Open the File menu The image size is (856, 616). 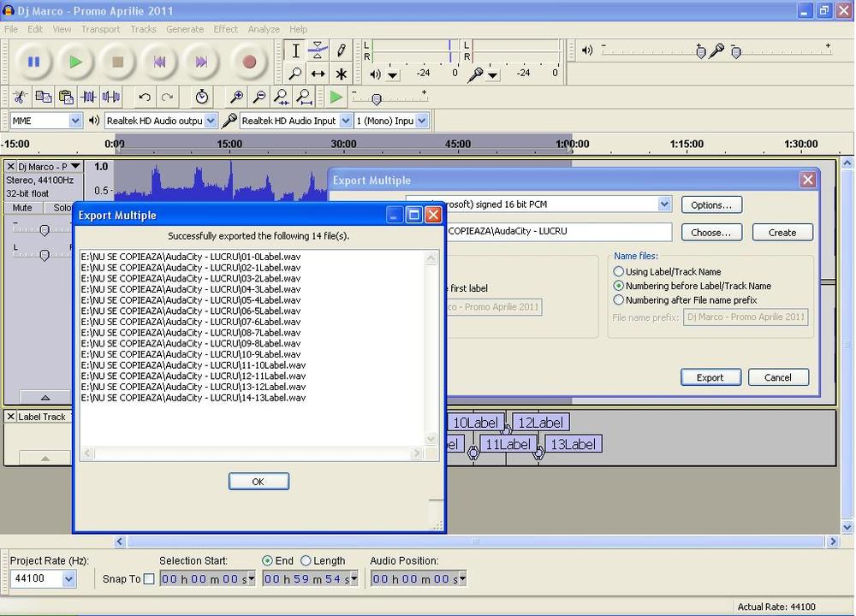tap(11, 29)
